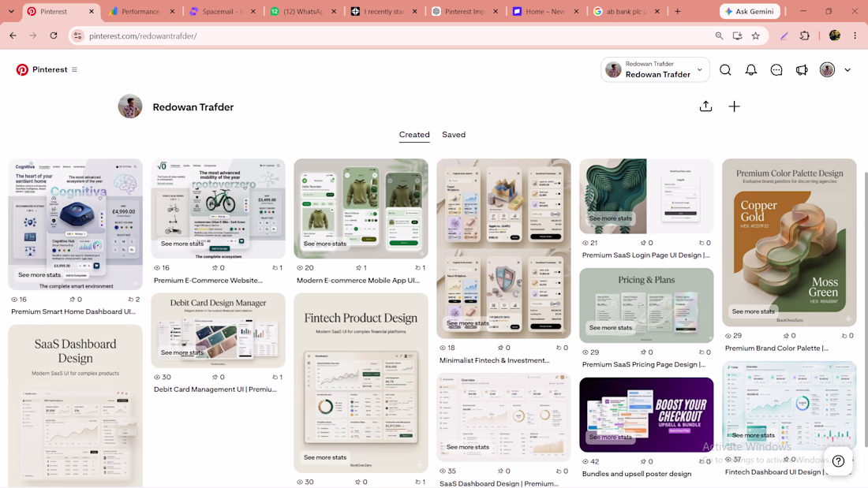The image size is (868, 488).
Task: Click the plus create icon
Action: (x=734, y=106)
